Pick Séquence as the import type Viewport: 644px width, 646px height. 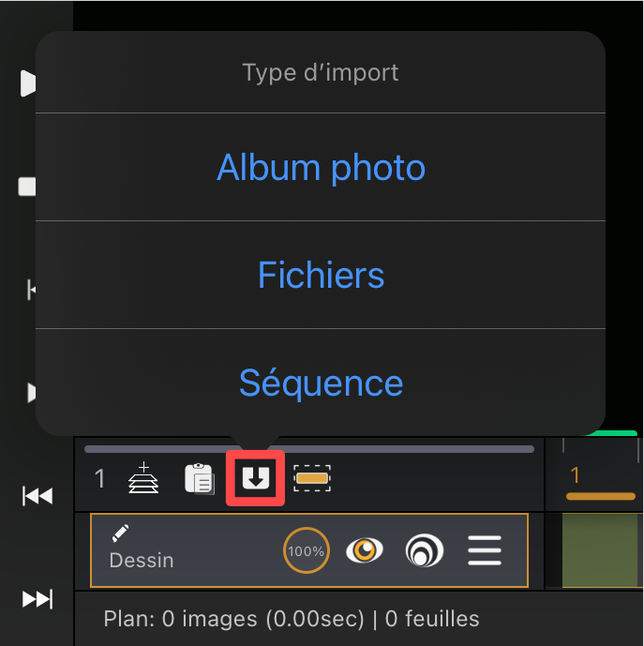click(x=321, y=383)
